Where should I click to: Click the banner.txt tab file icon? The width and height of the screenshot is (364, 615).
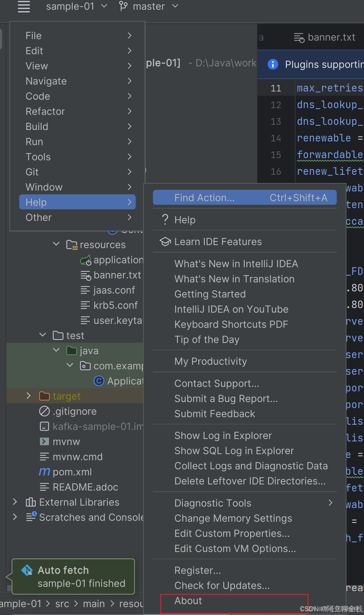point(299,38)
